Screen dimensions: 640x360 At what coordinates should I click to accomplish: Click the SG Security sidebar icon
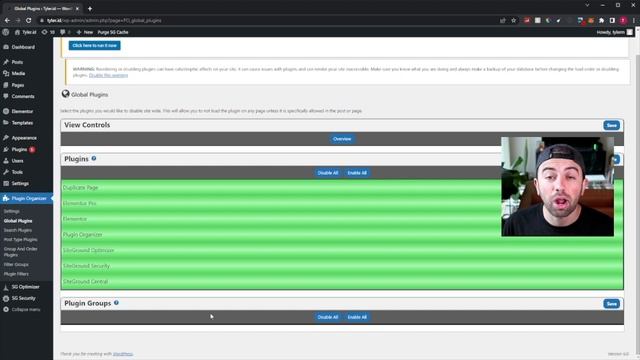coord(6,298)
